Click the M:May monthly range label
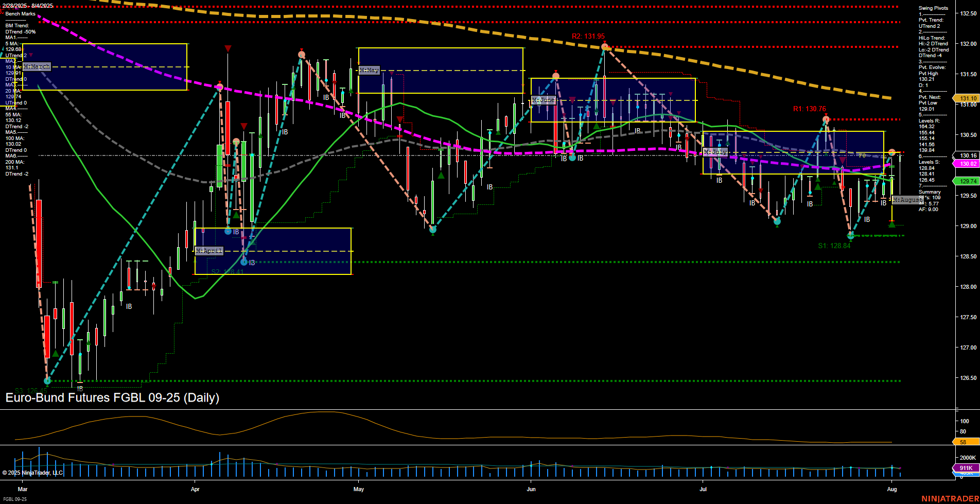This screenshot has height=504, width=980. 370,70
